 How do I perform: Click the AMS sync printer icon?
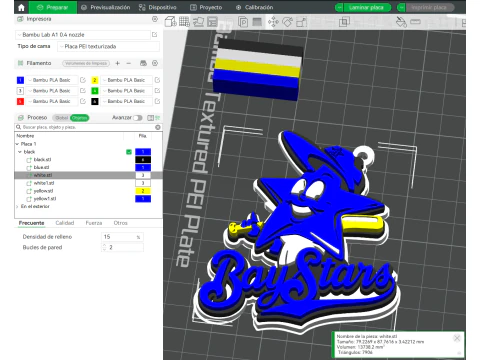coord(143,63)
